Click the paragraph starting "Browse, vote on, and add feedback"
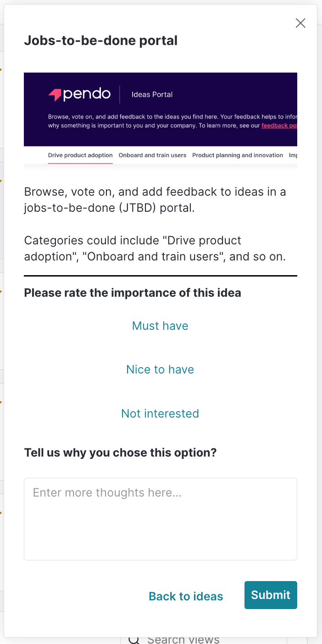This screenshot has height=644, width=322. (155, 199)
